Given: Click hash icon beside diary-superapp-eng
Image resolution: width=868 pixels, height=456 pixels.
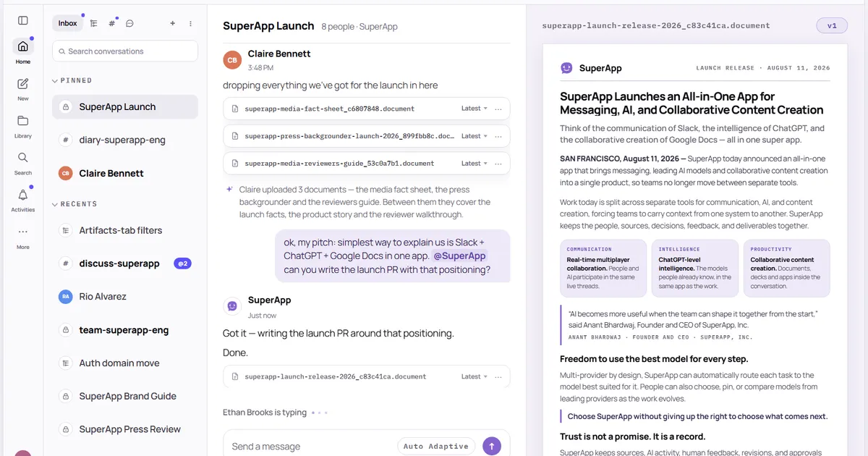Looking at the screenshot, I should (x=66, y=140).
